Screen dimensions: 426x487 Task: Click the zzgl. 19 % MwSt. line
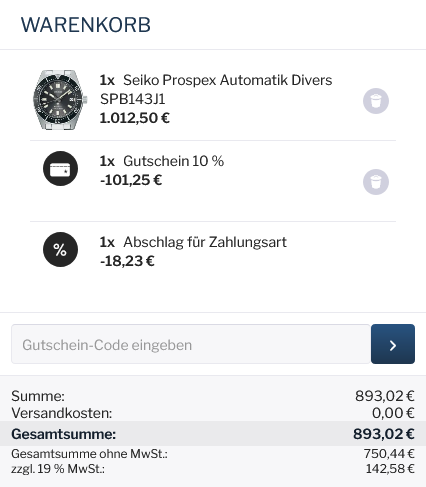213,469
